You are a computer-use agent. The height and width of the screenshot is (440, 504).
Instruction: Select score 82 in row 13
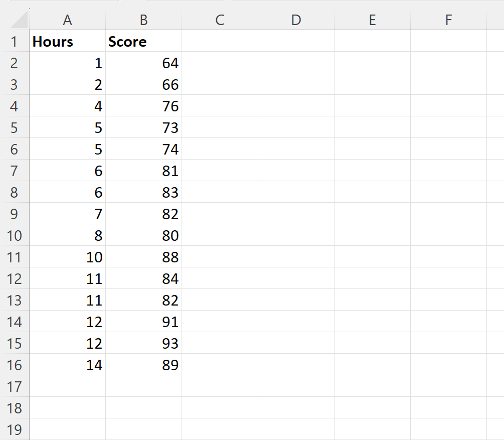[144, 300]
